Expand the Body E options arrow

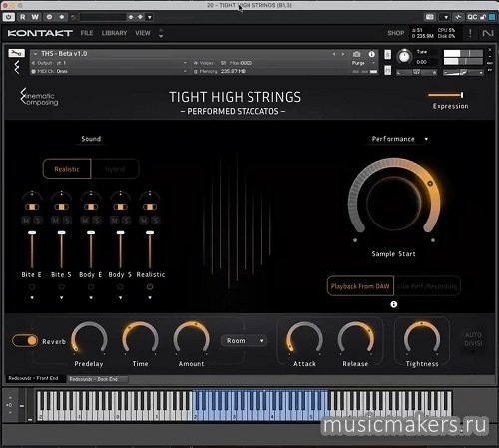pos(91,298)
